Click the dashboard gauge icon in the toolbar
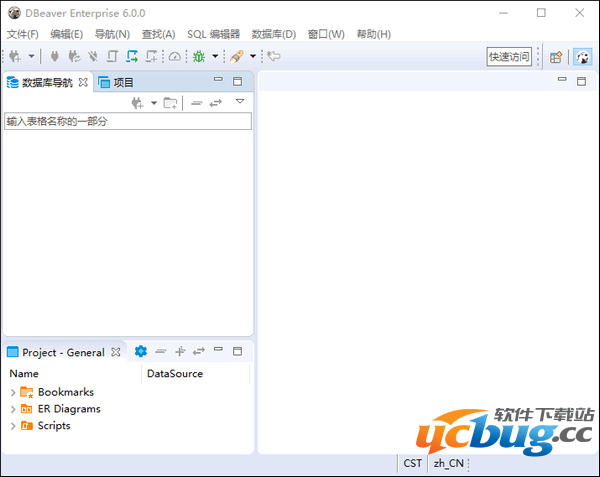This screenshot has height=477, width=600. 175,57
